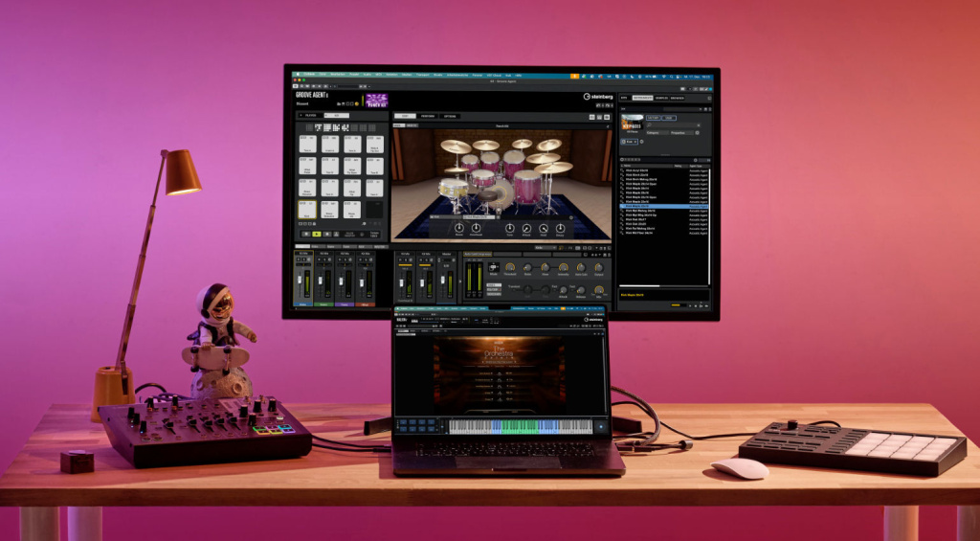
Task: Open the Instruments tab in right panel
Action: (640, 98)
